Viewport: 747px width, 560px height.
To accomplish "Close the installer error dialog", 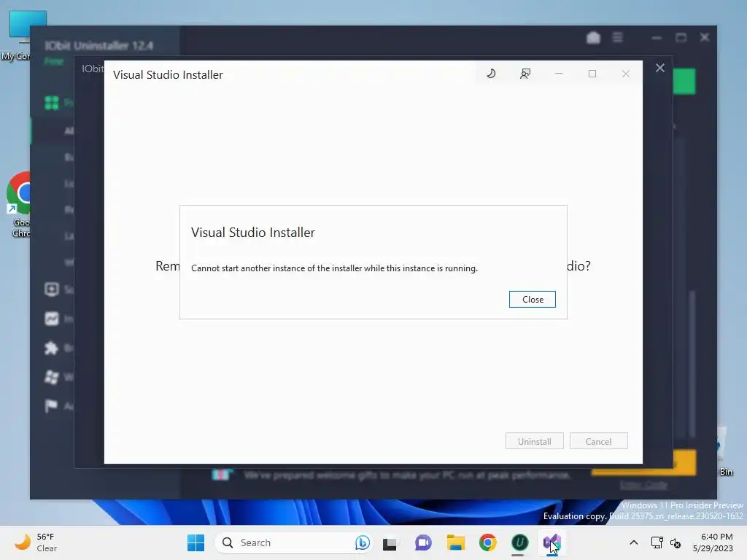I will [532, 300].
